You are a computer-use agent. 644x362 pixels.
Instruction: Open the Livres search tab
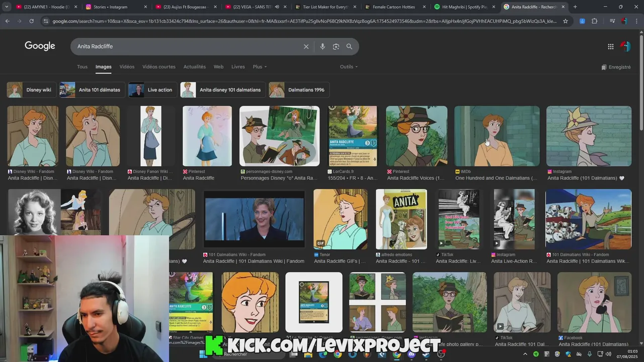pyautogui.click(x=238, y=67)
